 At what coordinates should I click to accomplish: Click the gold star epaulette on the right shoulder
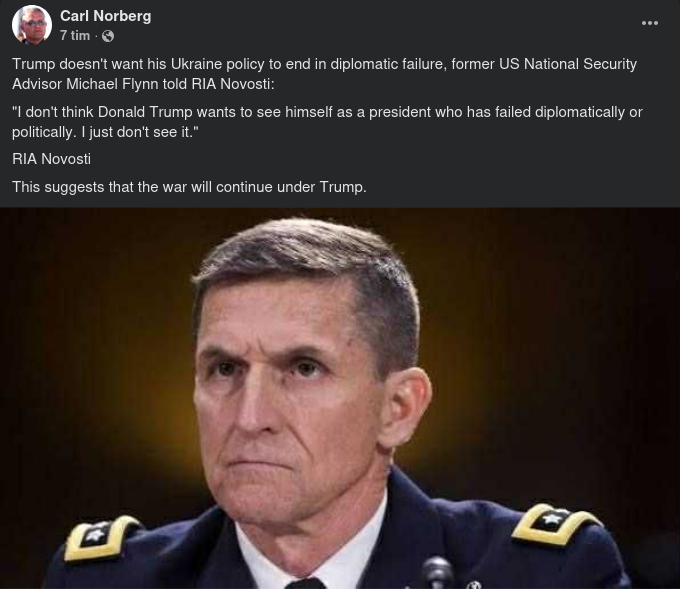(557, 525)
